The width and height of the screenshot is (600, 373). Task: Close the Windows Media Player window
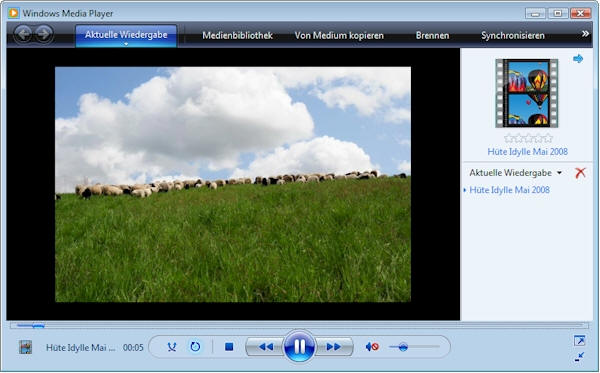[x=580, y=13]
